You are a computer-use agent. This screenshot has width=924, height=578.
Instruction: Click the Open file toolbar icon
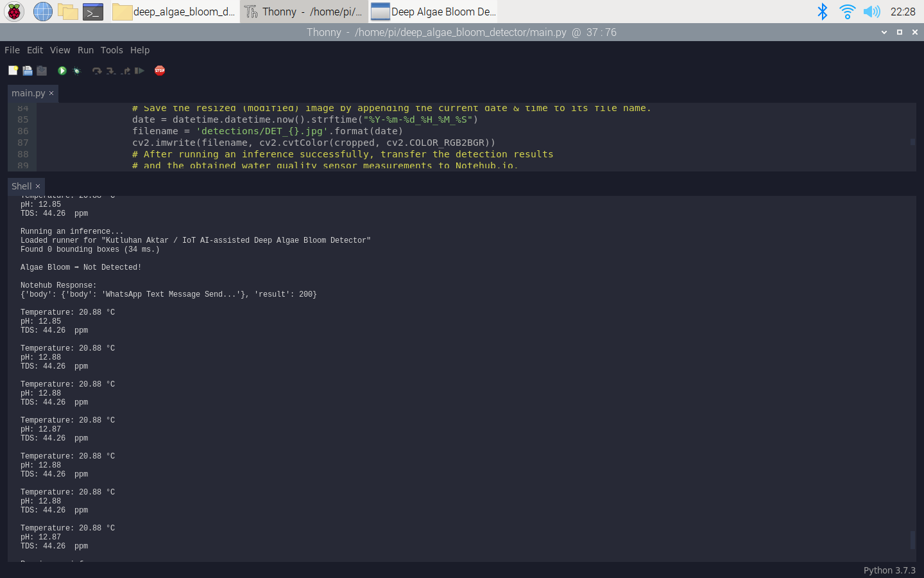(x=28, y=71)
